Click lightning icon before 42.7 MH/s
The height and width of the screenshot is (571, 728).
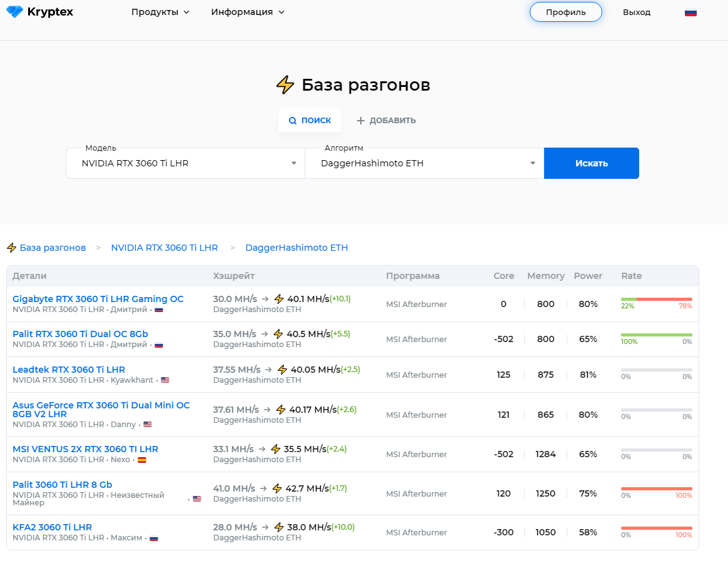coord(277,488)
